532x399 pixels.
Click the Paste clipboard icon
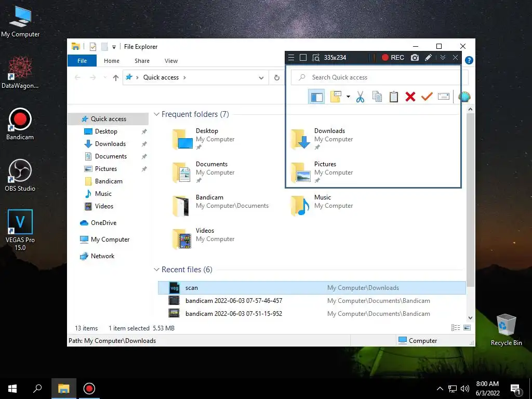[394, 97]
